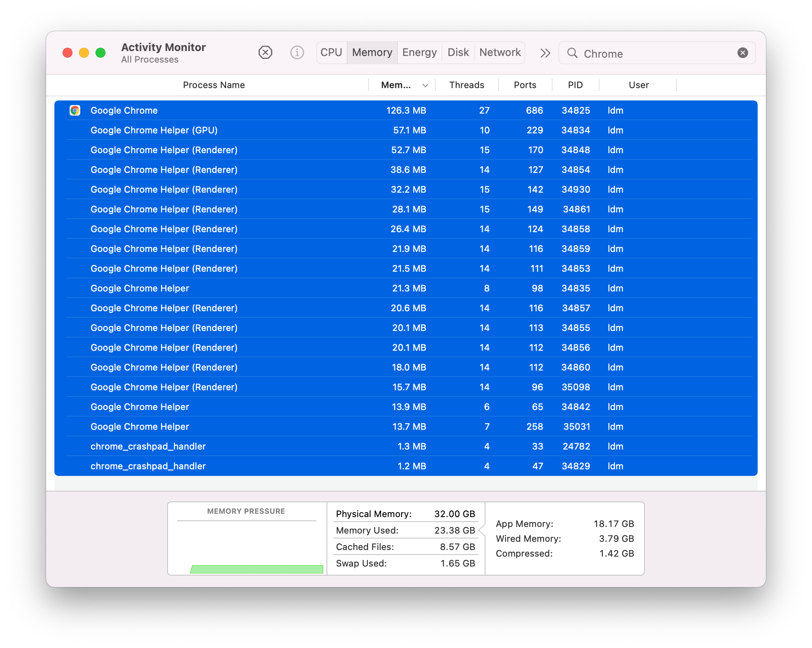This screenshot has height=648, width=812.
Task: Select the Renderer row using 32.2 MB
Action: pos(406,189)
